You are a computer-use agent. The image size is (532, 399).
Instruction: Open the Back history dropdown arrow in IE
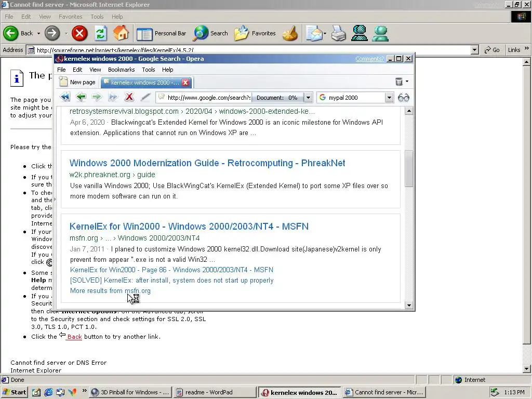pyautogui.click(x=38, y=34)
